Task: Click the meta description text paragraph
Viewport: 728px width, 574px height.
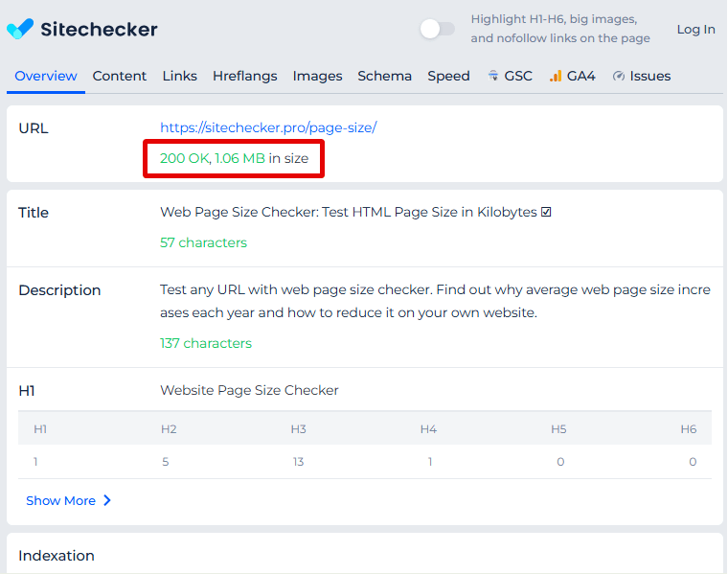Action: coord(435,301)
